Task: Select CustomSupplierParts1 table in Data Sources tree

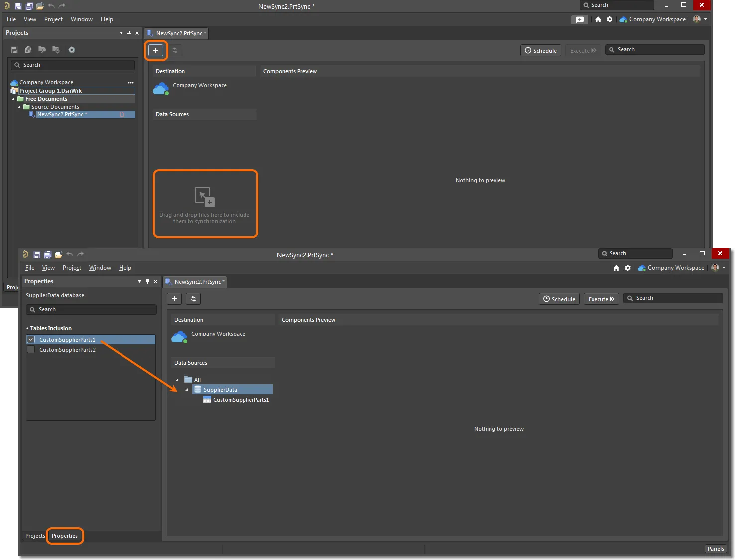Action: point(241,400)
